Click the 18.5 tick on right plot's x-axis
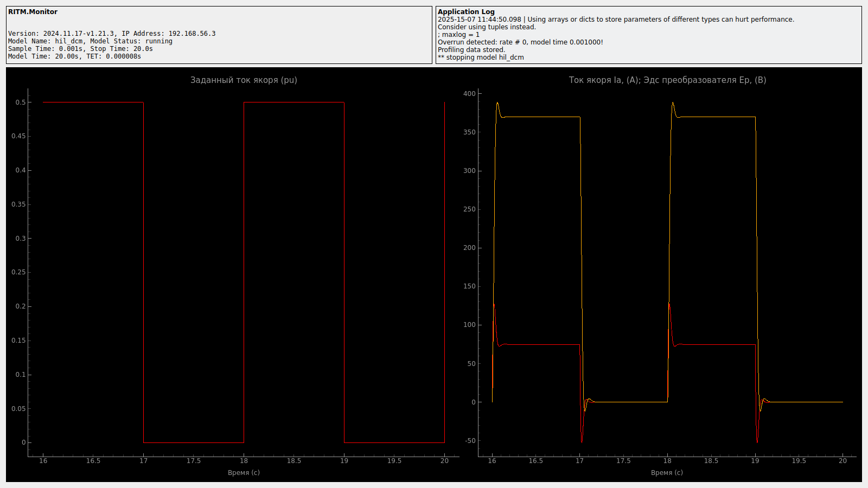The width and height of the screenshot is (868, 488). pos(711,461)
